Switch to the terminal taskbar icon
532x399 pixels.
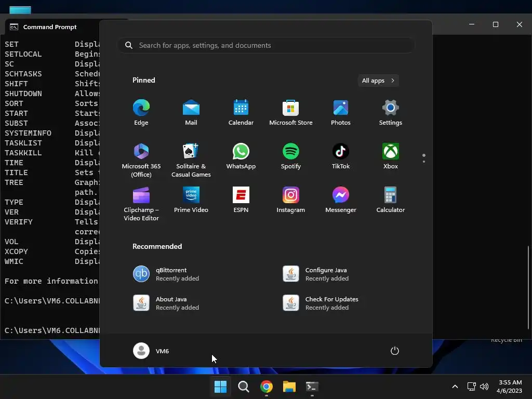click(312, 387)
